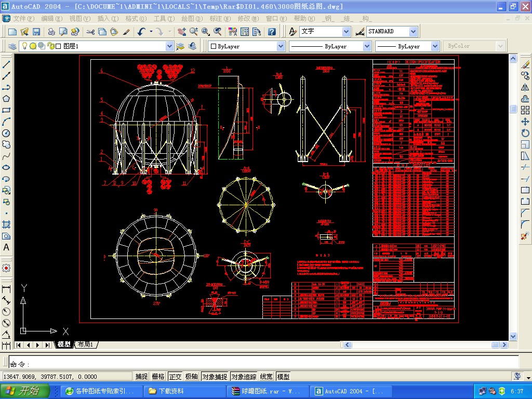Image resolution: width=532 pixels, height=399 pixels.
Task: Select the Array tool
Action: click(x=525, y=110)
